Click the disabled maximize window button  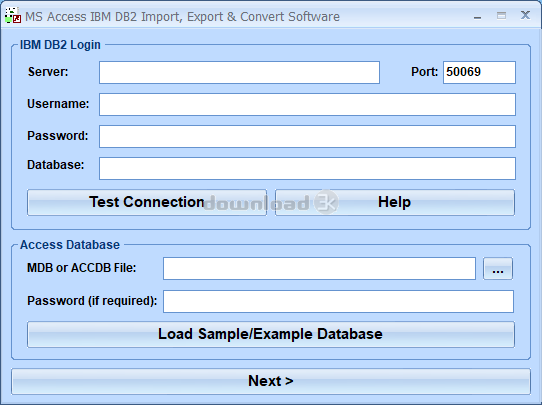tap(501, 16)
